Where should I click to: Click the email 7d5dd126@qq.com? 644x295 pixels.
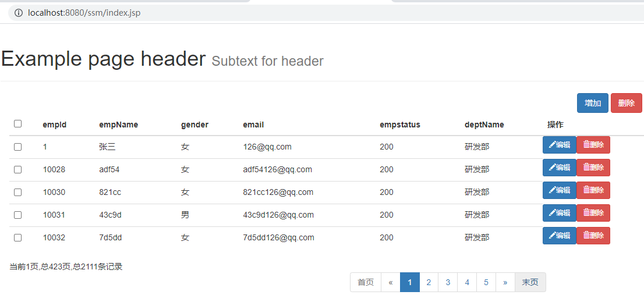point(279,237)
